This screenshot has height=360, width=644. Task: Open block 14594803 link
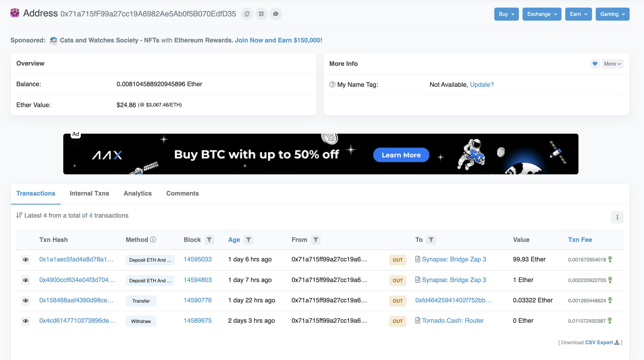coord(197,280)
